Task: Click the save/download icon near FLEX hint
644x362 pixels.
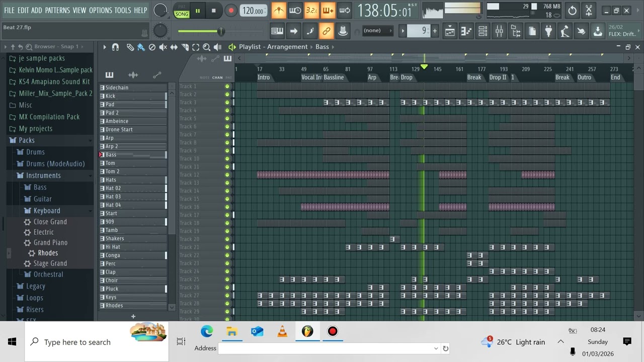Action: pos(598,31)
